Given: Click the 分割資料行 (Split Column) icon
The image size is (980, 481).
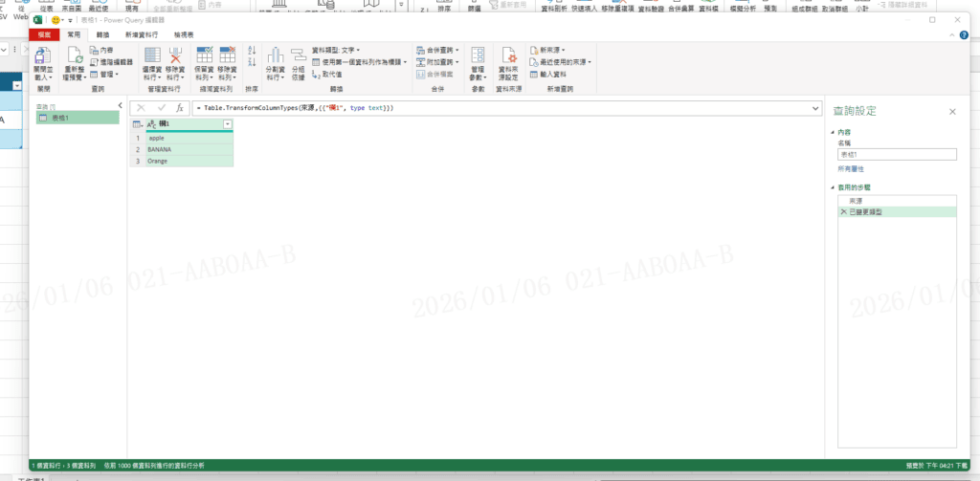Looking at the screenshot, I should click(x=276, y=57).
